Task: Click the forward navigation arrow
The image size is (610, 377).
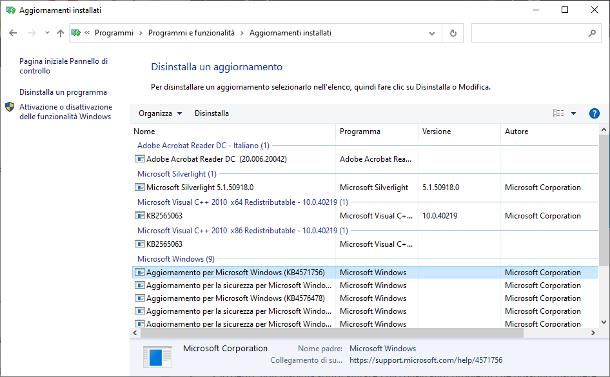Action: 32,33
